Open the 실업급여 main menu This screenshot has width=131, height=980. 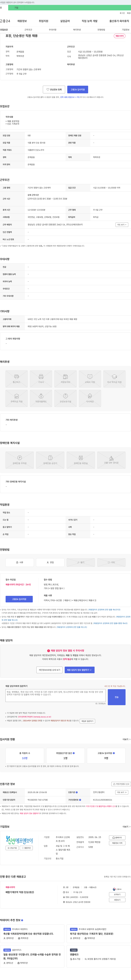pyautogui.click(x=65, y=21)
